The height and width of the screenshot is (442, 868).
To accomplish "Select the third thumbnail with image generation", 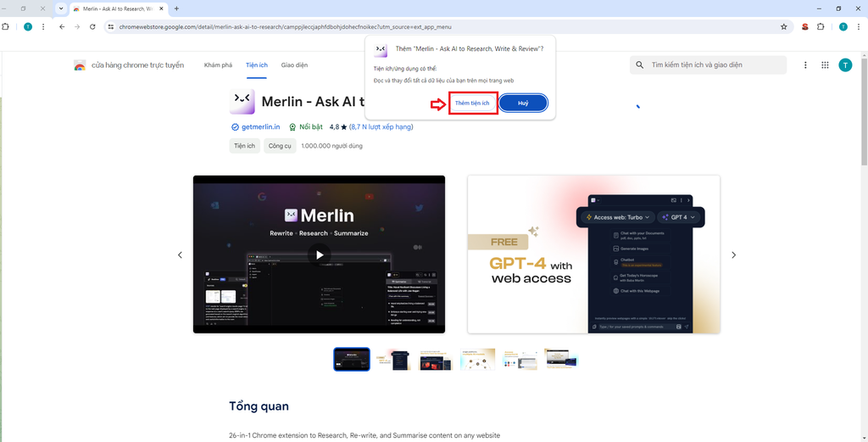I will pyautogui.click(x=436, y=359).
